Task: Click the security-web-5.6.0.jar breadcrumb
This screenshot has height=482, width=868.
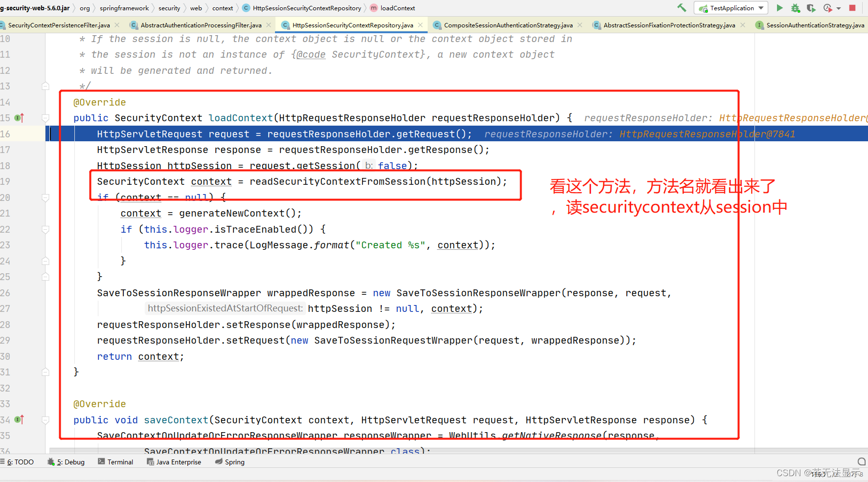Action: tap(35, 8)
